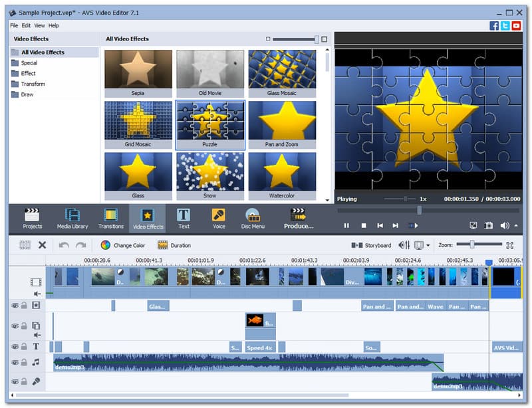
Task: Click the preview playback progress slider
Action: point(428,210)
